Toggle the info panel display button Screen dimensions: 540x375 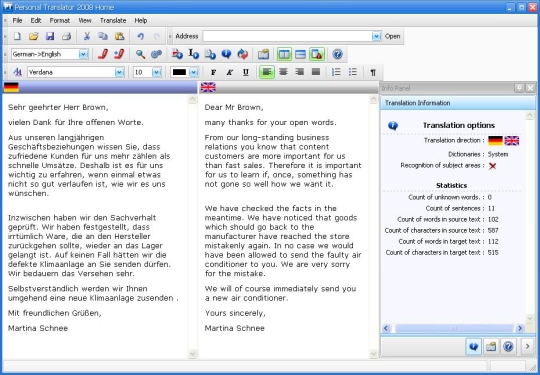click(317, 54)
